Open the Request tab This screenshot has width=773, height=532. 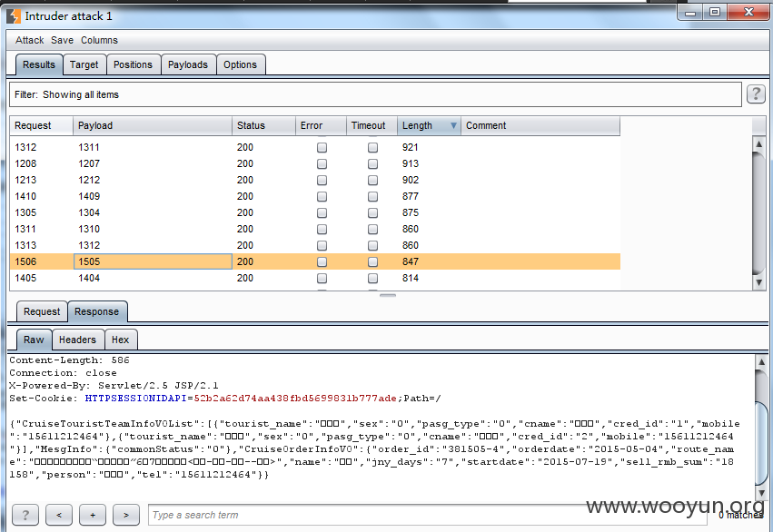tap(42, 311)
